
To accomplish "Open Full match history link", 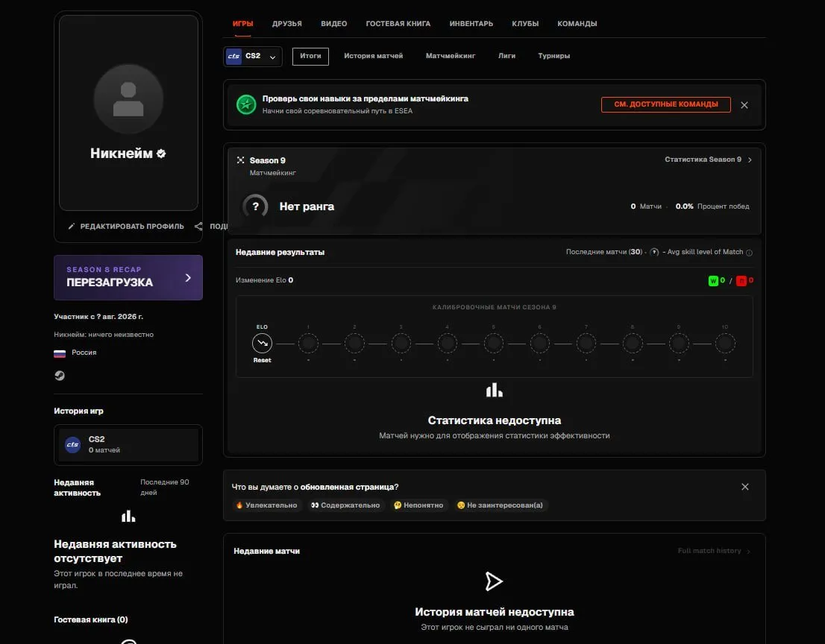I will tap(714, 551).
